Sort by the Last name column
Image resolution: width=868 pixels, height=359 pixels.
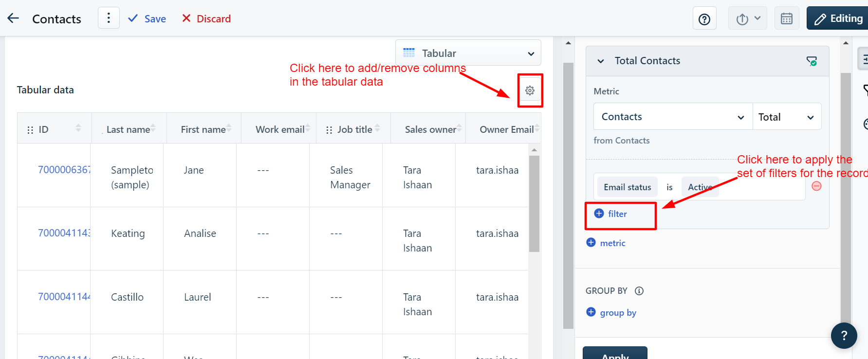tap(153, 128)
